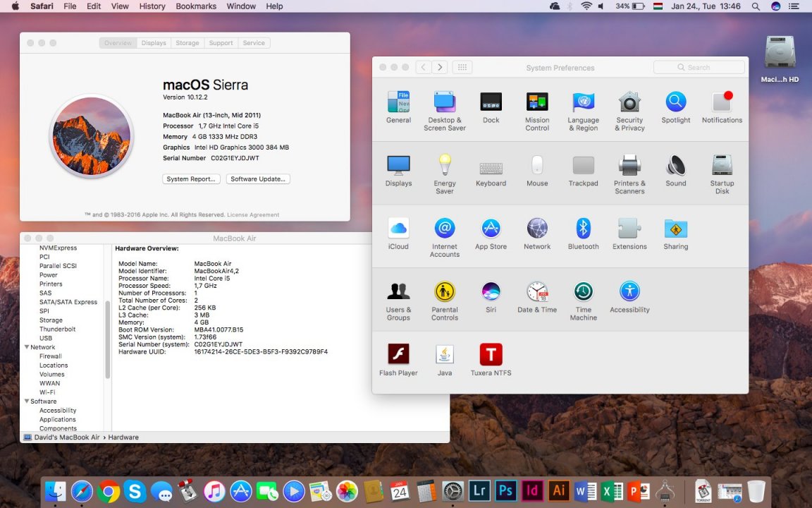Select the Overview tab
The image size is (812, 508).
118,43
